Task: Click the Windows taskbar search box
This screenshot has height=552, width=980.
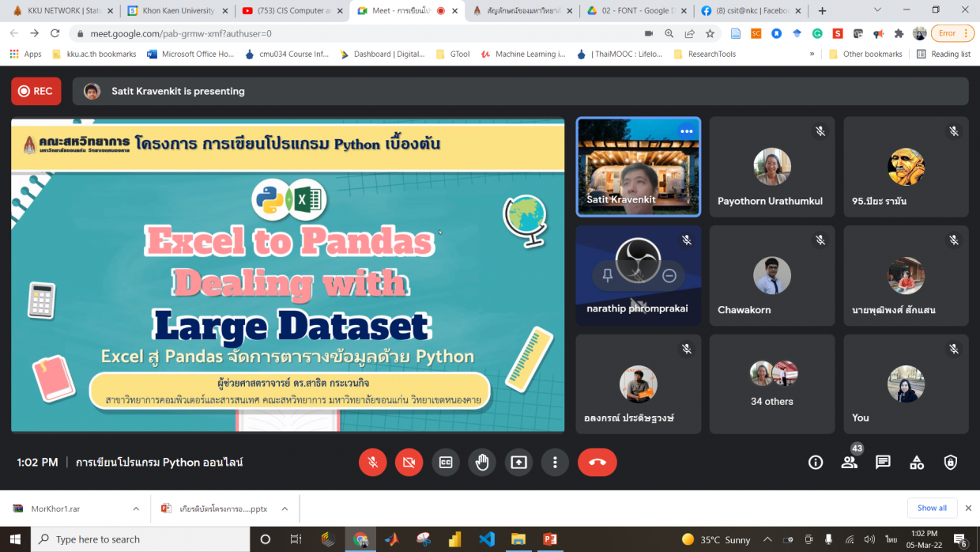Action: tap(142, 539)
